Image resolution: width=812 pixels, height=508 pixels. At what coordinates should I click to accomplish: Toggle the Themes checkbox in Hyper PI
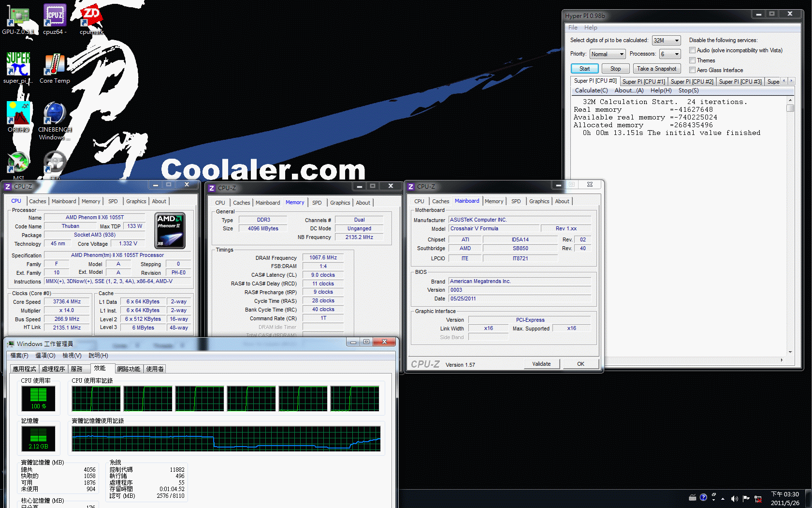point(692,60)
